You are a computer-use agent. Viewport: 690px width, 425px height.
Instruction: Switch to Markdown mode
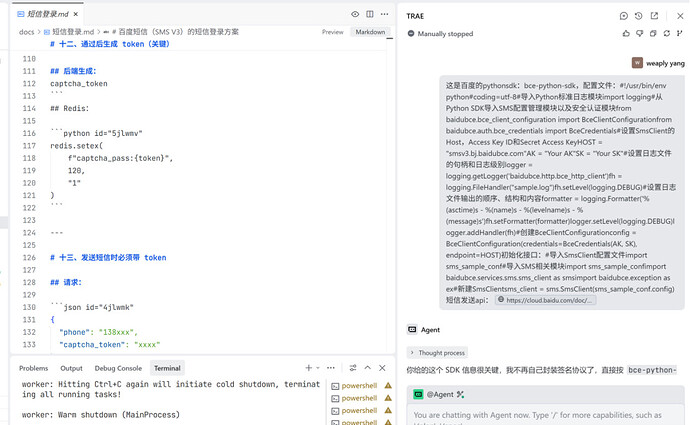[x=370, y=32]
